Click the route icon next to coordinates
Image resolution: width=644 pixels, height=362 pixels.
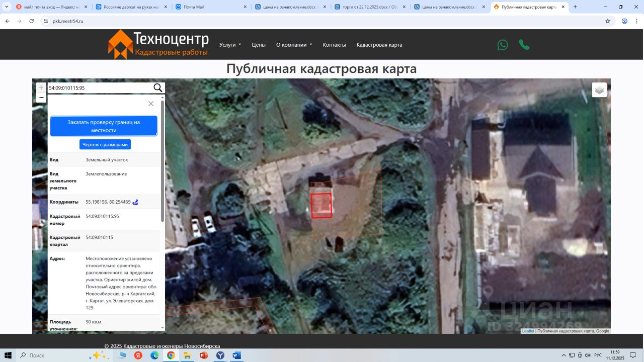(135, 202)
